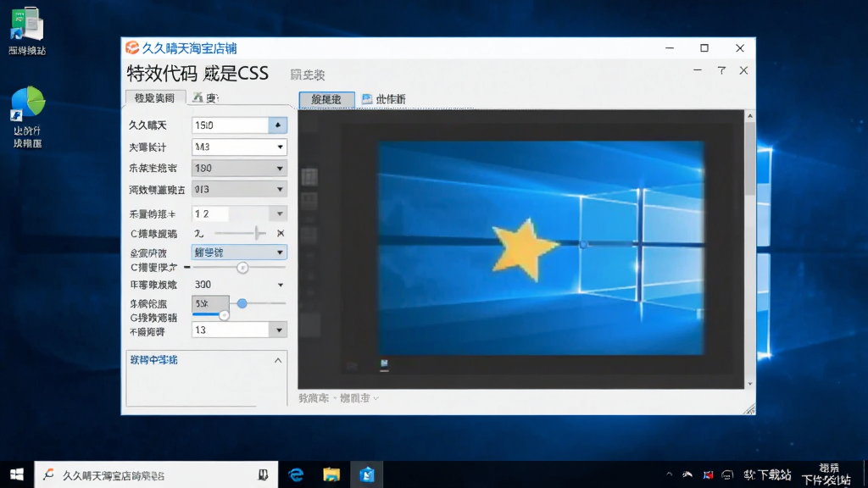This screenshot has width=868, height=488.
Task: Switch to the second left-panel tab with icon
Action: [x=205, y=98]
